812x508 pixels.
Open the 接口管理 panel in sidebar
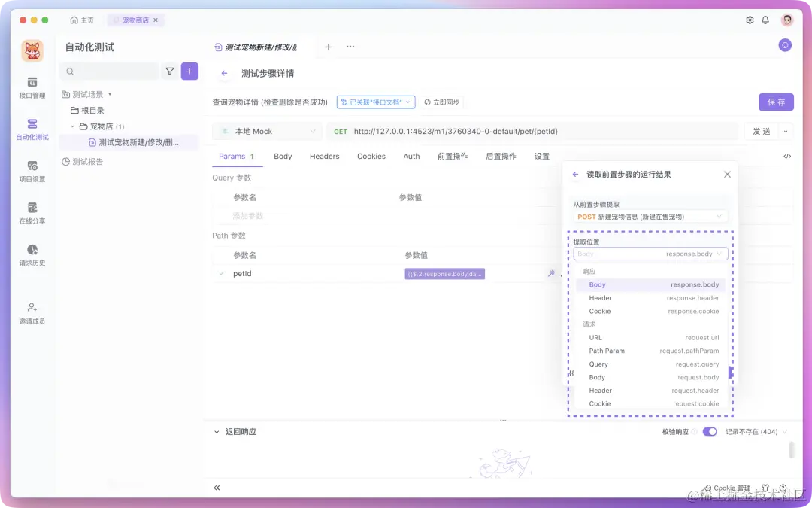click(31, 85)
